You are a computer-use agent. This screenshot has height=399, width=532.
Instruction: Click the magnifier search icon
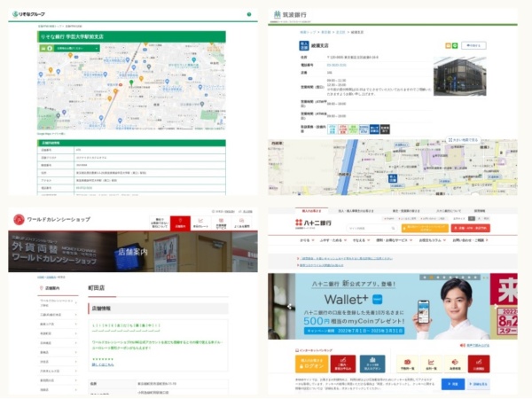pos(393,229)
